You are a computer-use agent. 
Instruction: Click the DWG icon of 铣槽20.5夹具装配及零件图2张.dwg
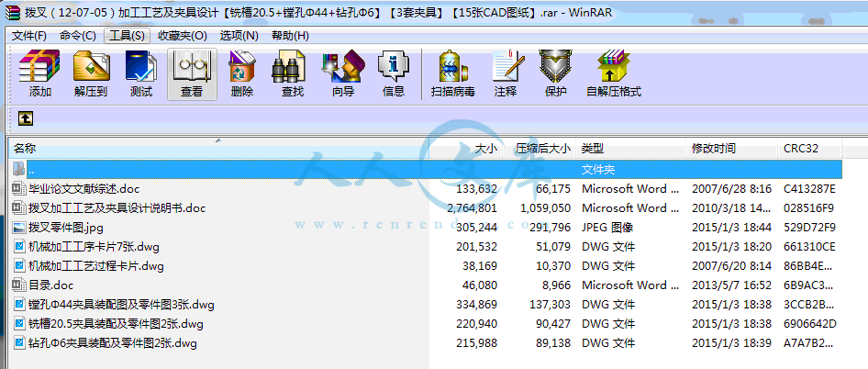[19, 324]
